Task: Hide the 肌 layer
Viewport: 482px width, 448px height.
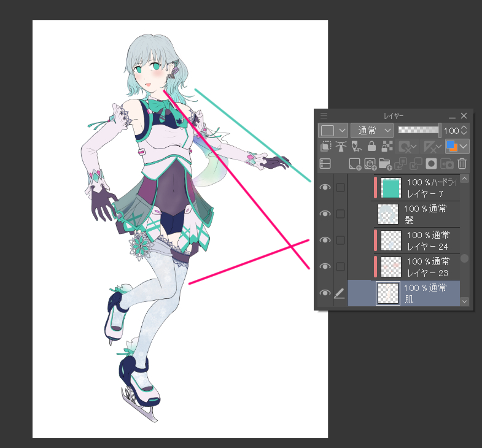Action: click(325, 293)
